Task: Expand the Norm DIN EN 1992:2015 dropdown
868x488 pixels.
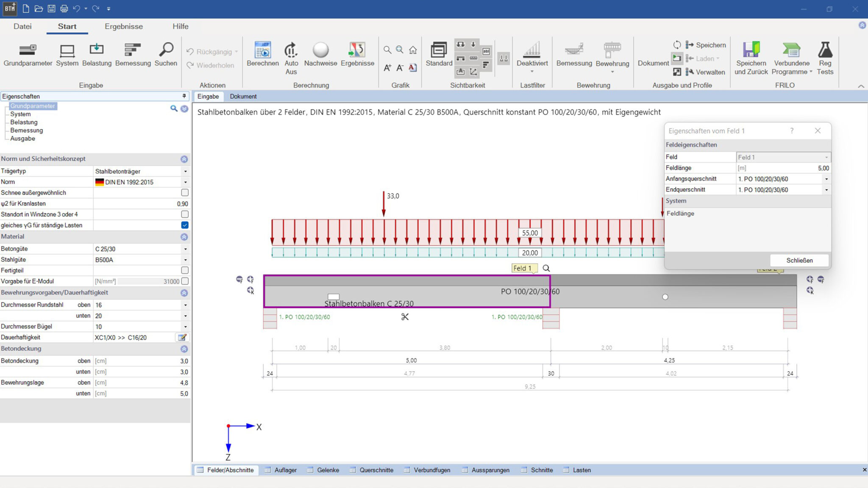Action: pos(185,182)
